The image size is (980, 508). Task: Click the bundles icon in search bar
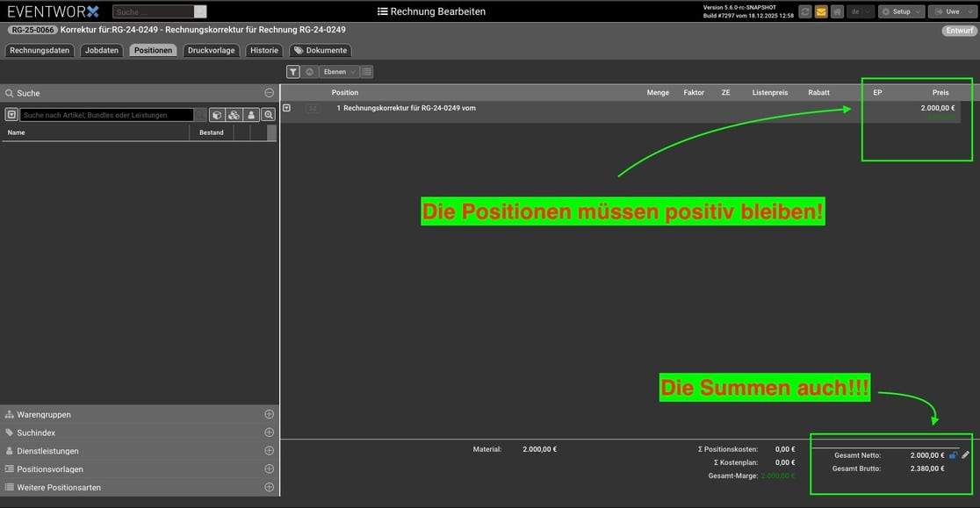click(x=234, y=115)
